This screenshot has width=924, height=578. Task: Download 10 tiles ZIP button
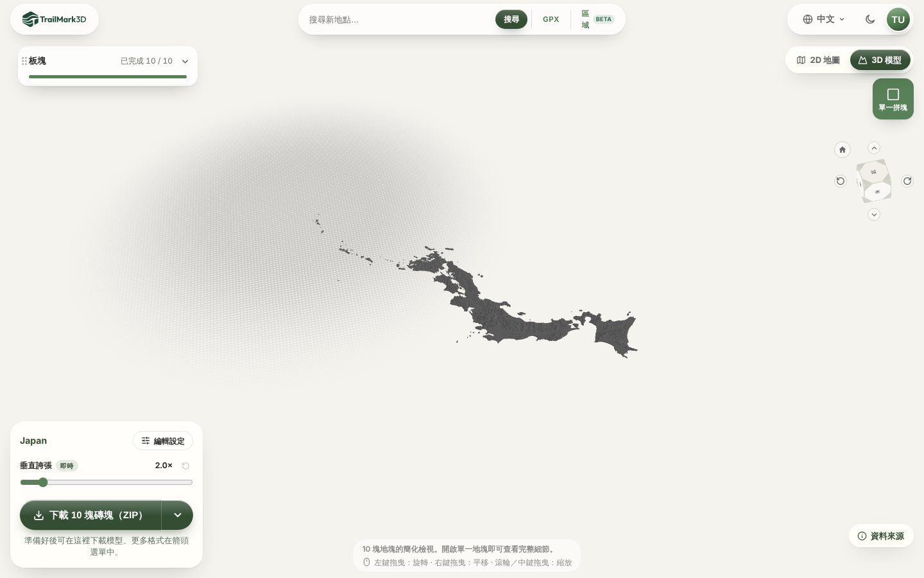tap(90, 515)
